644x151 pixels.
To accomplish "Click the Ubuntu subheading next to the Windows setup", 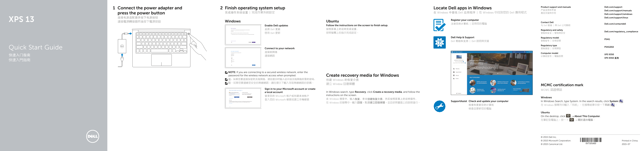I will [x=332, y=21].
